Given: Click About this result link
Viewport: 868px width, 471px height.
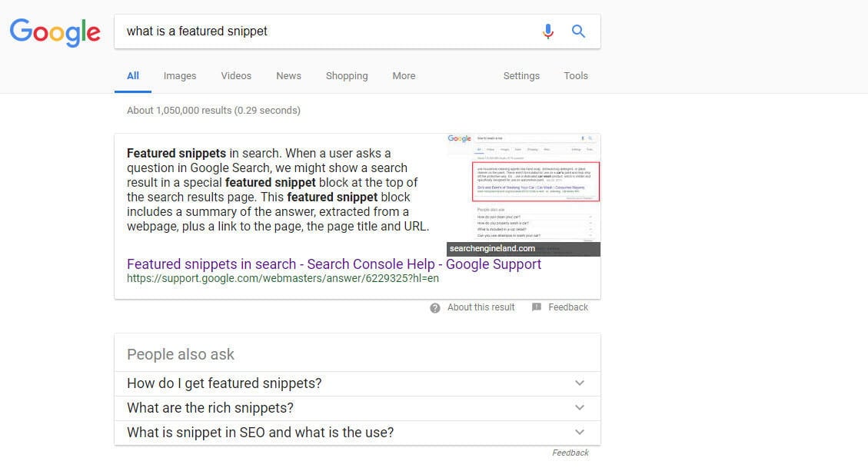Looking at the screenshot, I should (x=481, y=307).
